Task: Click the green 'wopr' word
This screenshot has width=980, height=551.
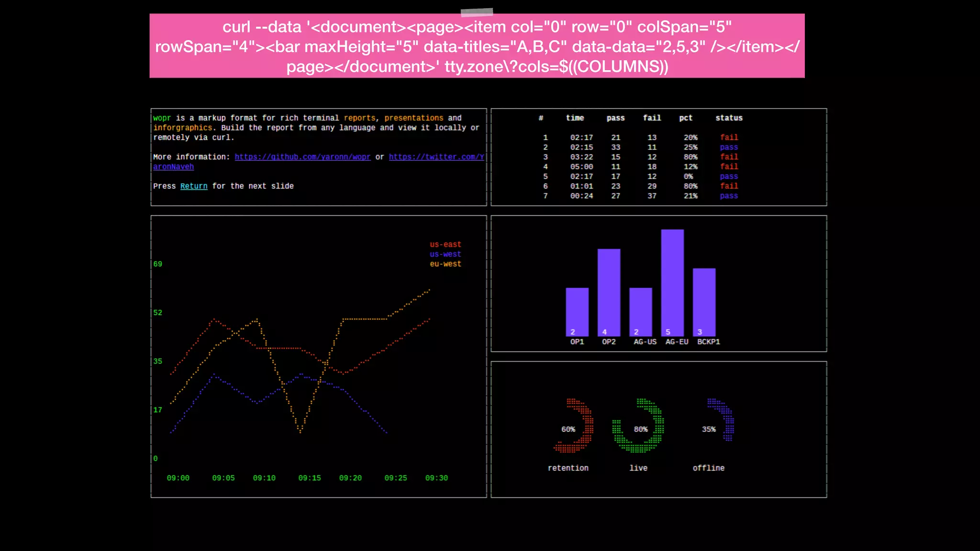Action: pos(162,118)
